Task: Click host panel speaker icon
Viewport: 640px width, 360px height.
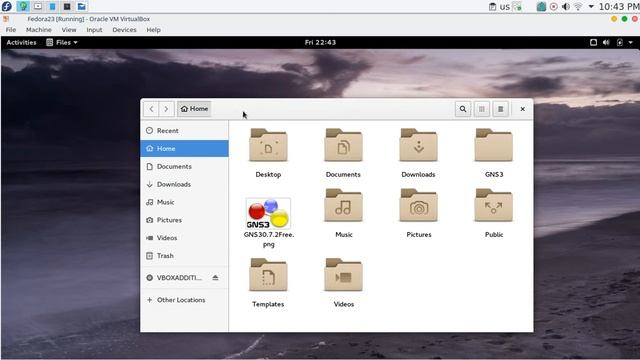Action: coord(566,7)
